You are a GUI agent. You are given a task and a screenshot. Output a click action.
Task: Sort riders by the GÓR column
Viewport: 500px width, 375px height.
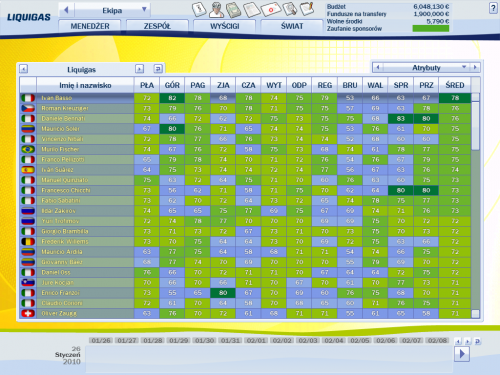point(172,85)
